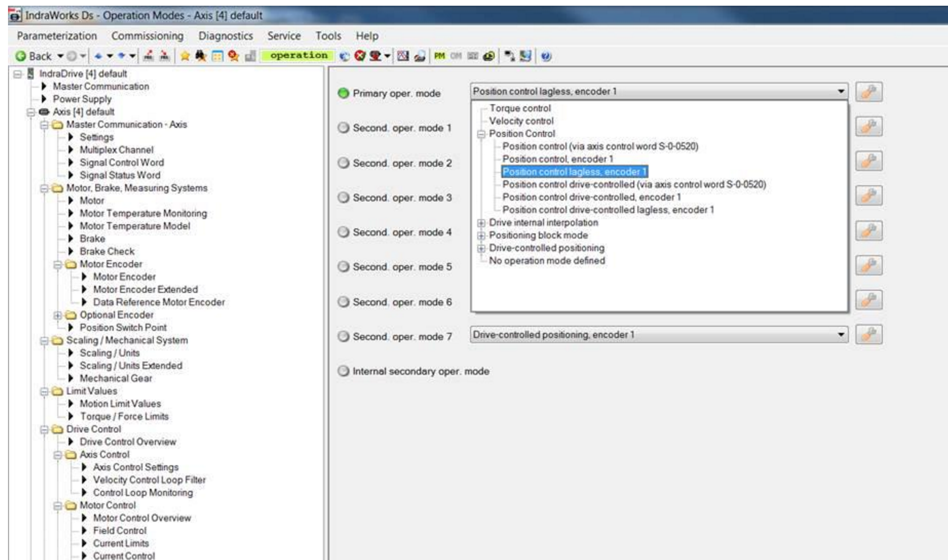Collapse the 'Position Control' list node
Viewport: 948px width, 560px height.
click(x=481, y=134)
